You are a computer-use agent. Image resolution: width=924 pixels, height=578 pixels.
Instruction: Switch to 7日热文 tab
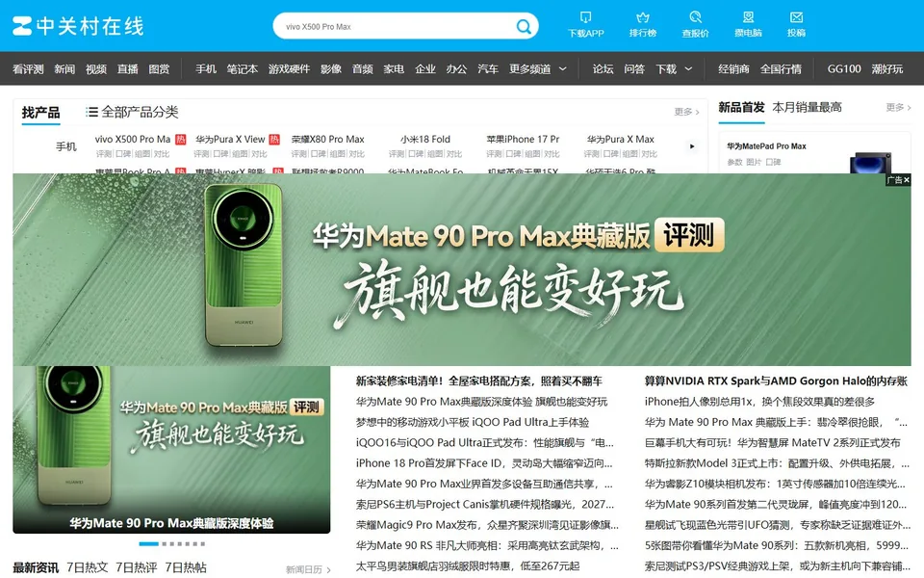88,567
